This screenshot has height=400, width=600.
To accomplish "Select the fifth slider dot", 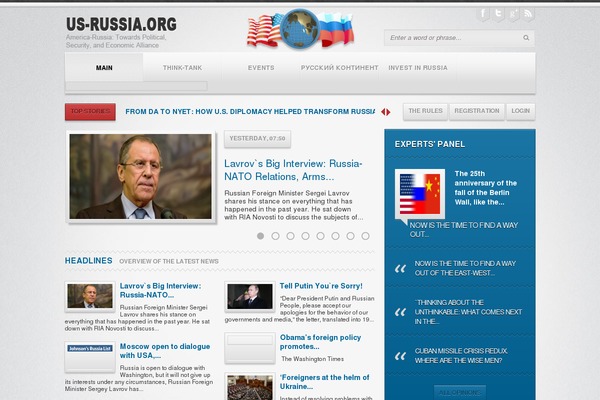I will pos(320,236).
